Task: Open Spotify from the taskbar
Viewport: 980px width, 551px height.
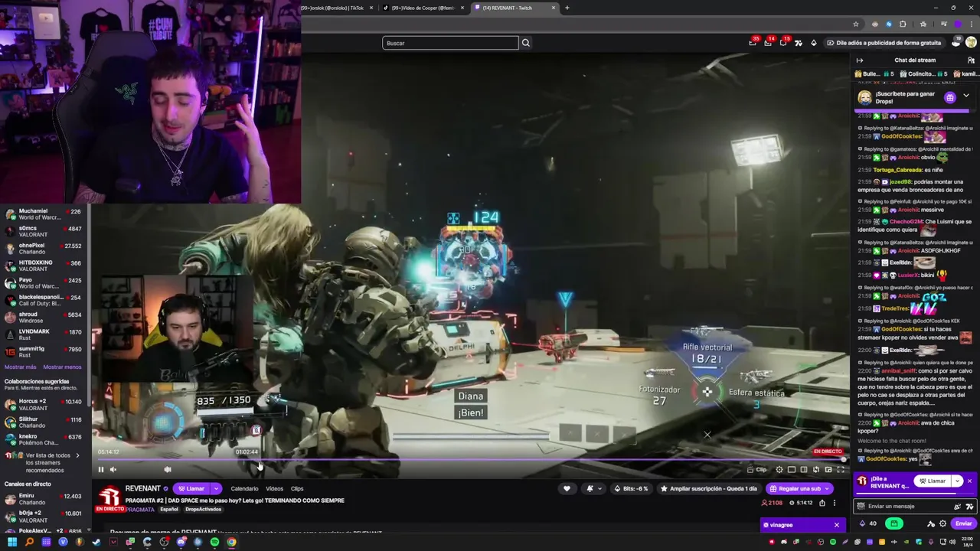Action: [214, 542]
